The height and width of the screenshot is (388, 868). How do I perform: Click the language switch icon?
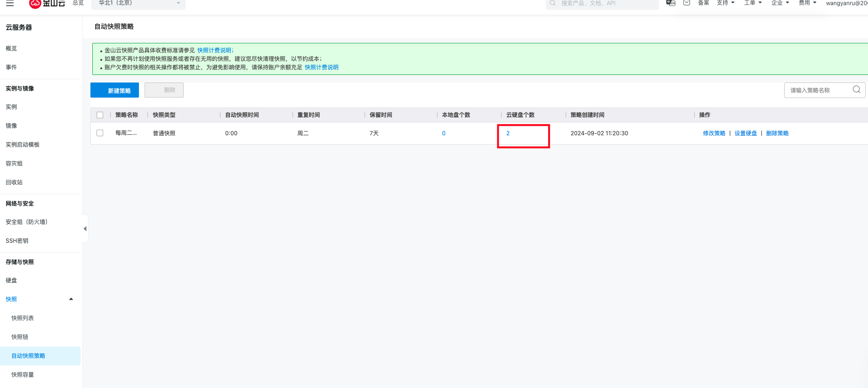[x=671, y=3]
